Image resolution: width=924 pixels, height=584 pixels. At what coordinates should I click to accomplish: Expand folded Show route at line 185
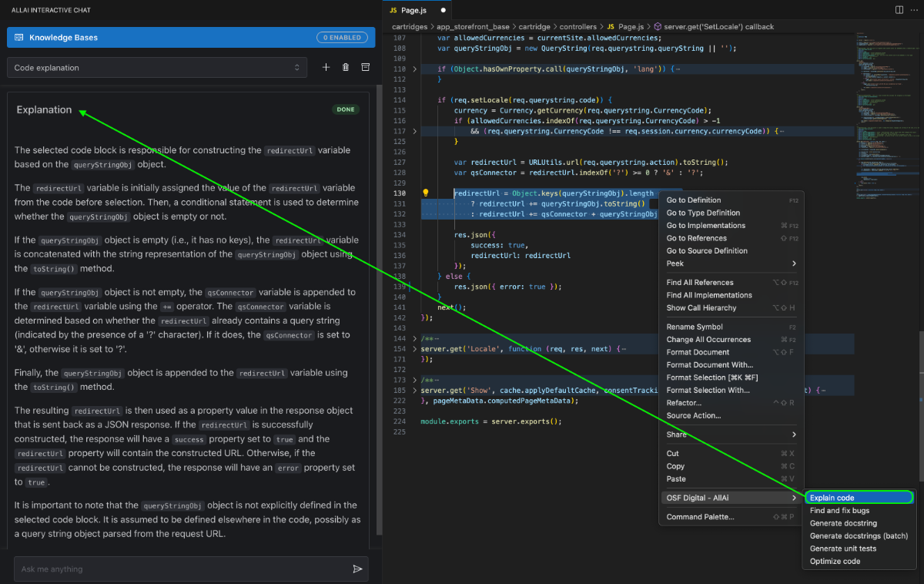[x=415, y=391]
